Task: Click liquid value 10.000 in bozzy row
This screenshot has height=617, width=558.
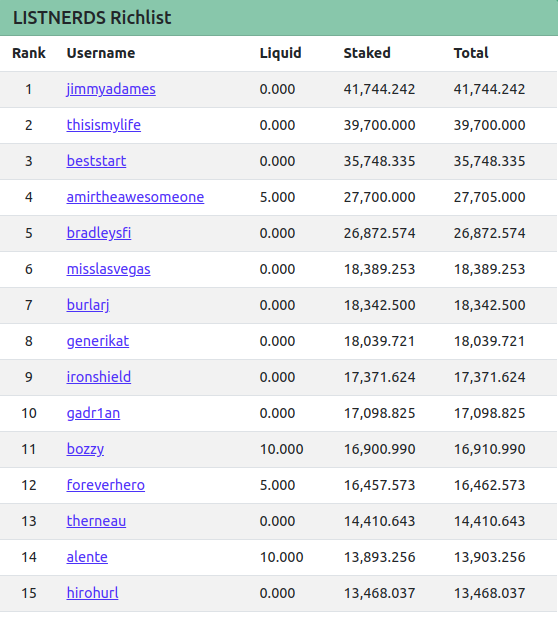Action: point(282,449)
